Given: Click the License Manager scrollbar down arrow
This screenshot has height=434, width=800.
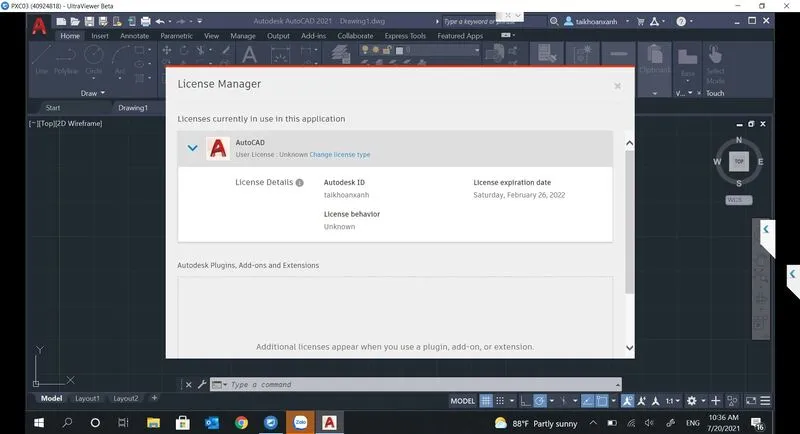Looking at the screenshot, I should [x=630, y=348].
